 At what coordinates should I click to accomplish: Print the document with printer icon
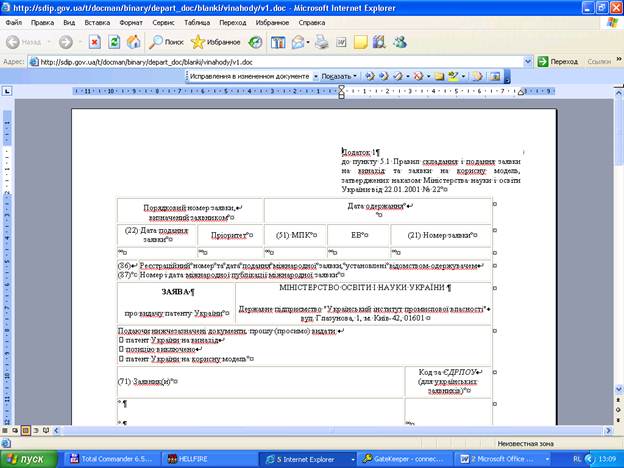322,42
